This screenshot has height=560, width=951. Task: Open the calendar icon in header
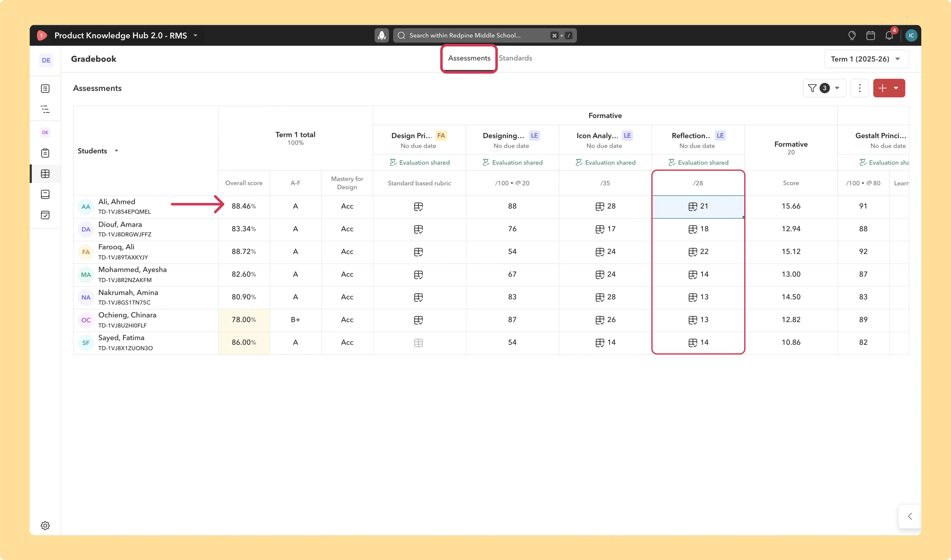point(871,35)
